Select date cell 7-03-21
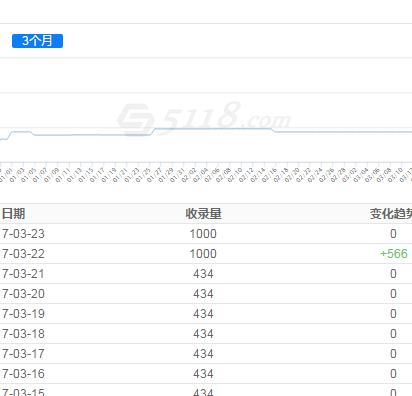Screen dimensions: 412x396 point(23,274)
